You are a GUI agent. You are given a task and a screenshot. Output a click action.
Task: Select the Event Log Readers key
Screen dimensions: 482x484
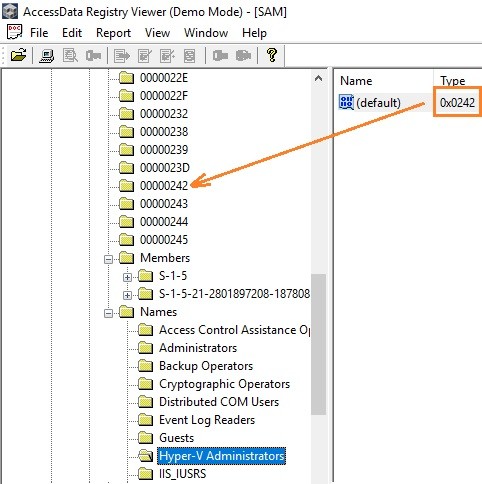(x=207, y=420)
